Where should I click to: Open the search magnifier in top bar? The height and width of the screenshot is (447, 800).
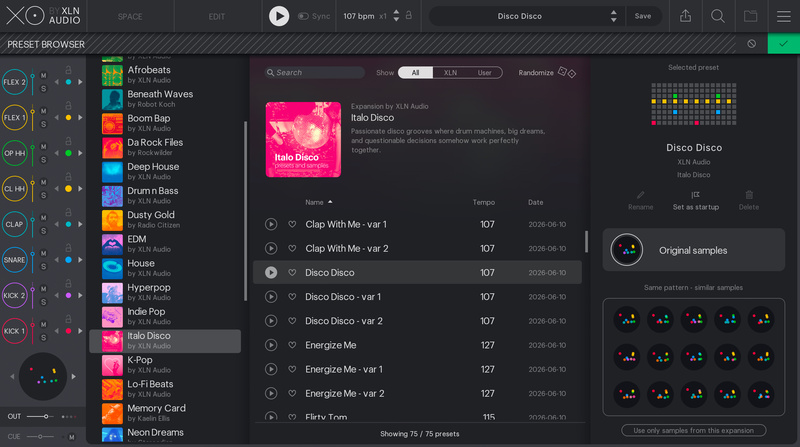coord(718,16)
